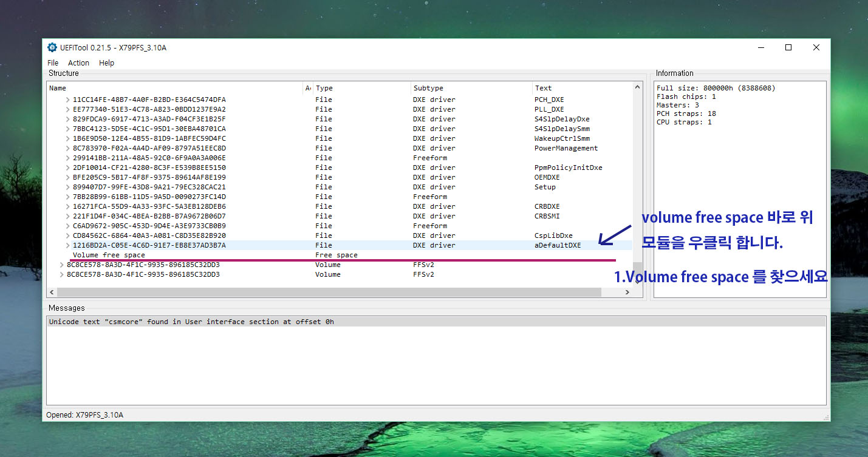
Task: Select GUID 11CC14FE-48B7-4A0F-B2BD-E364C5474DFA
Action: coord(149,100)
